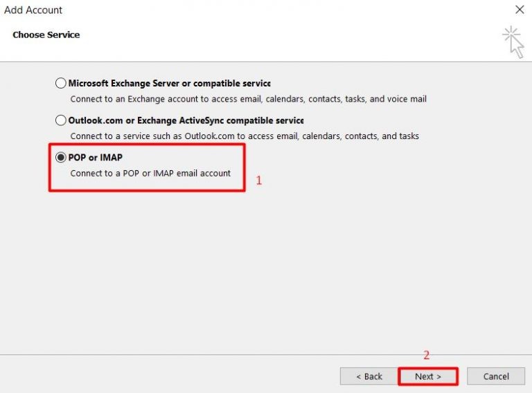Go back with the Back button
Viewport: 532px width, 393px height.
(x=369, y=376)
